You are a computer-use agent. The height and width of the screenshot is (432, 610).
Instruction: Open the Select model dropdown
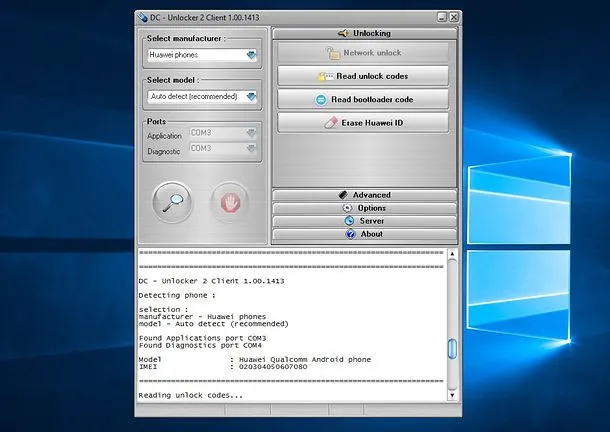click(x=251, y=97)
